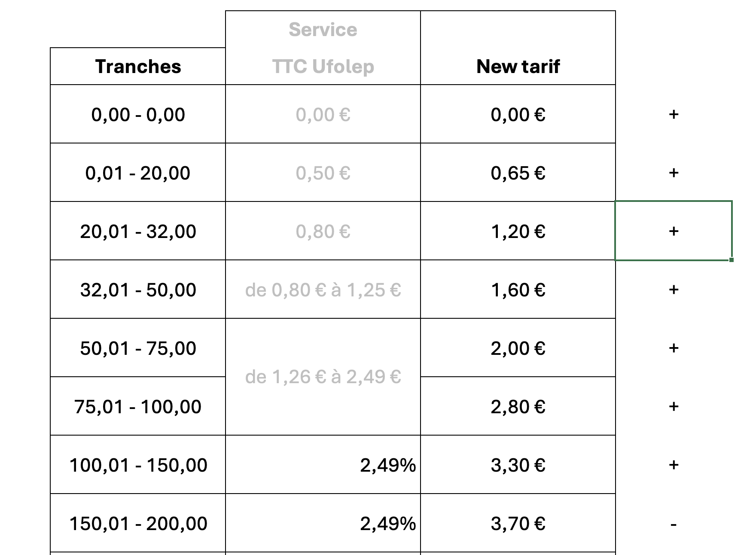Select the minus sign cell beside 3,70 €
Viewport: 756px width, 555px height.
tap(673, 523)
